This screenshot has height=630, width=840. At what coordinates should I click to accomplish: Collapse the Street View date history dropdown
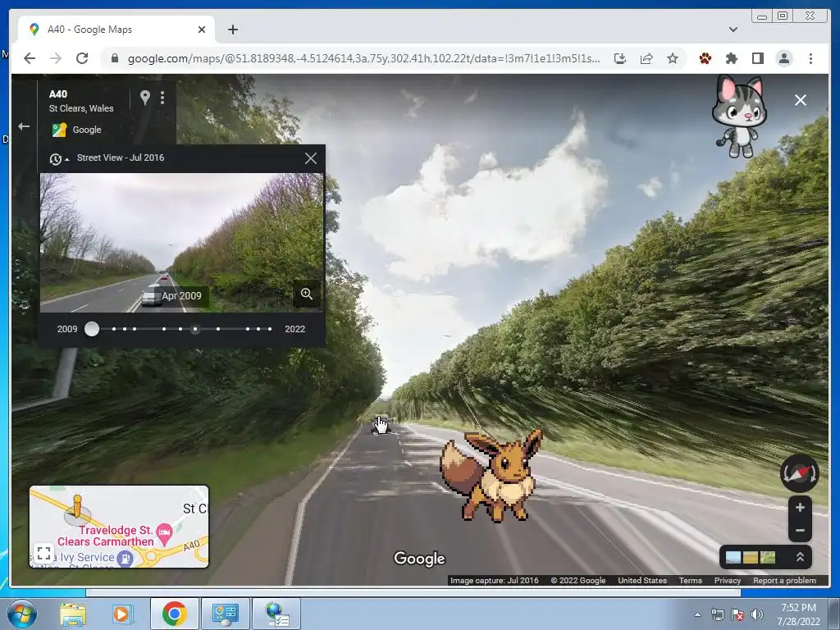click(58, 158)
